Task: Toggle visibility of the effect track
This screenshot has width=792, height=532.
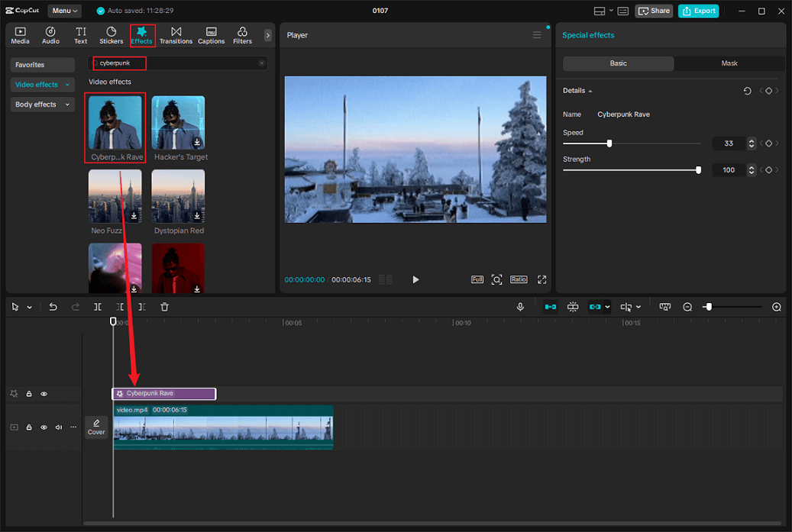Action: pyautogui.click(x=44, y=394)
